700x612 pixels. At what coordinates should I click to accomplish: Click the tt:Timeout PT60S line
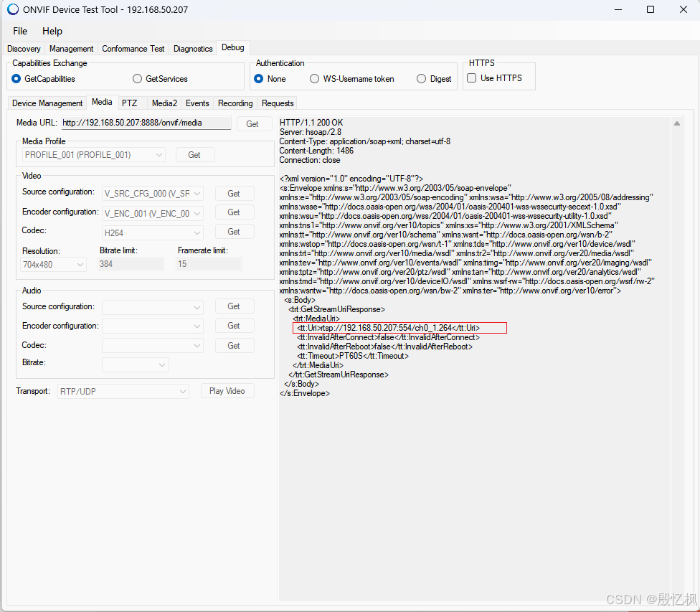pos(353,356)
